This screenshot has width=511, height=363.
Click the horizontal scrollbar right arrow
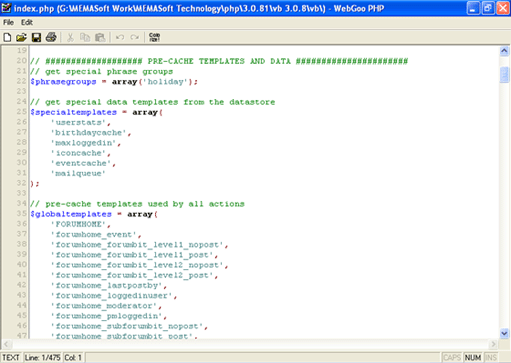[493, 344]
